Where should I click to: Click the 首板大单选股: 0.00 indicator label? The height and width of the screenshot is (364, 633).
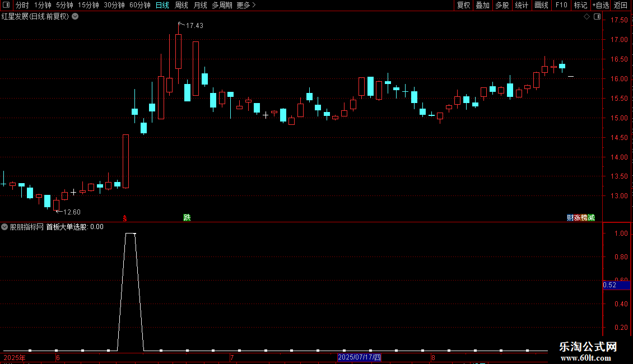(75, 227)
